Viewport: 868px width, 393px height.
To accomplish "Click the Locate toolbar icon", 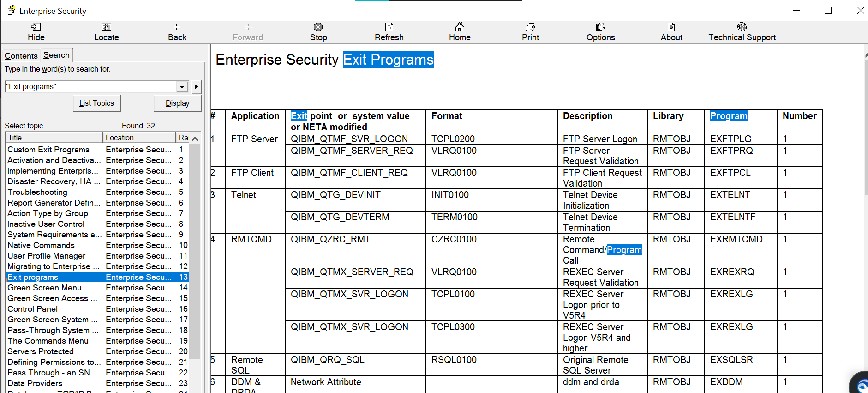I will click(x=106, y=27).
